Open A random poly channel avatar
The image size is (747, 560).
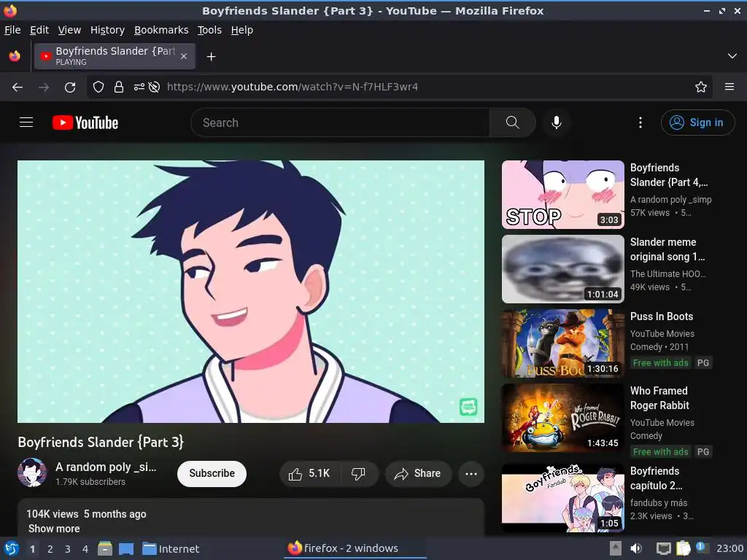[x=32, y=472]
